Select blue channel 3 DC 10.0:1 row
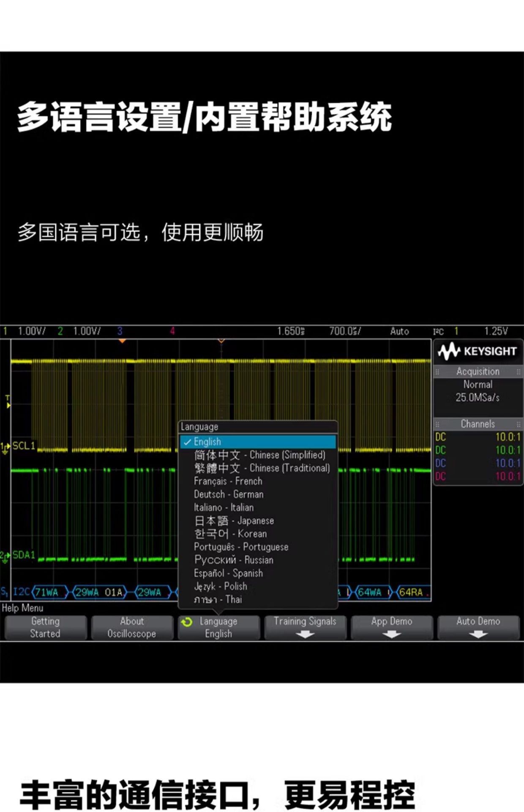The image size is (524, 812). point(478,463)
